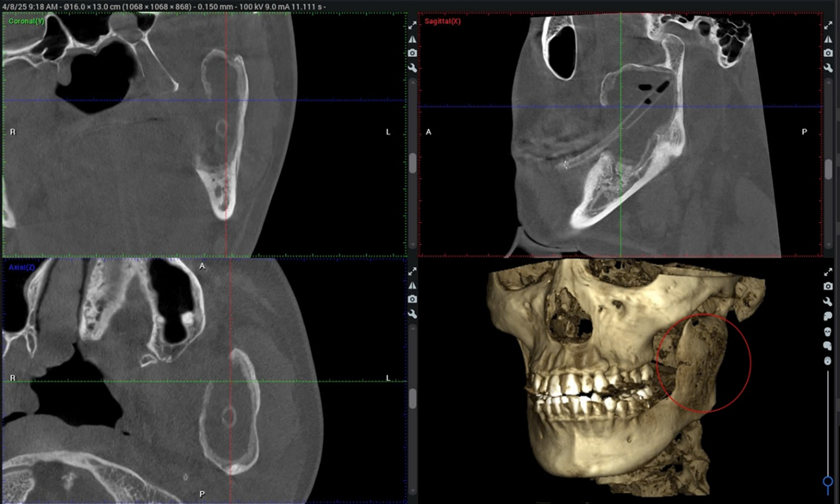Click the triangle icon in Coronal view toolbar
The height and width of the screenshot is (504, 840).
(413, 40)
